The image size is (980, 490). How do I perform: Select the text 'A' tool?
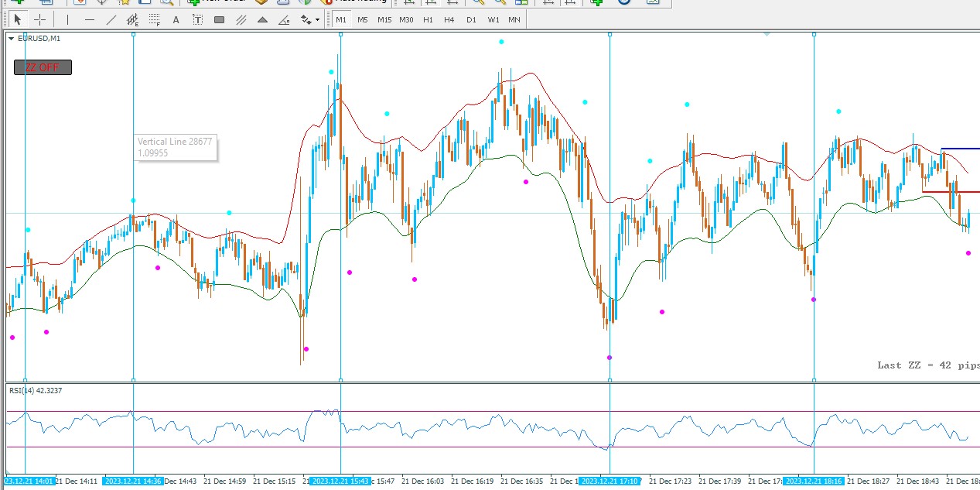[x=176, y=19]
